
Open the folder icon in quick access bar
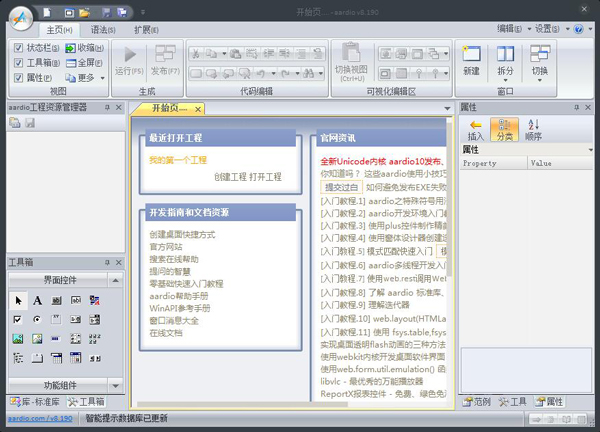[x=85, y=13]
